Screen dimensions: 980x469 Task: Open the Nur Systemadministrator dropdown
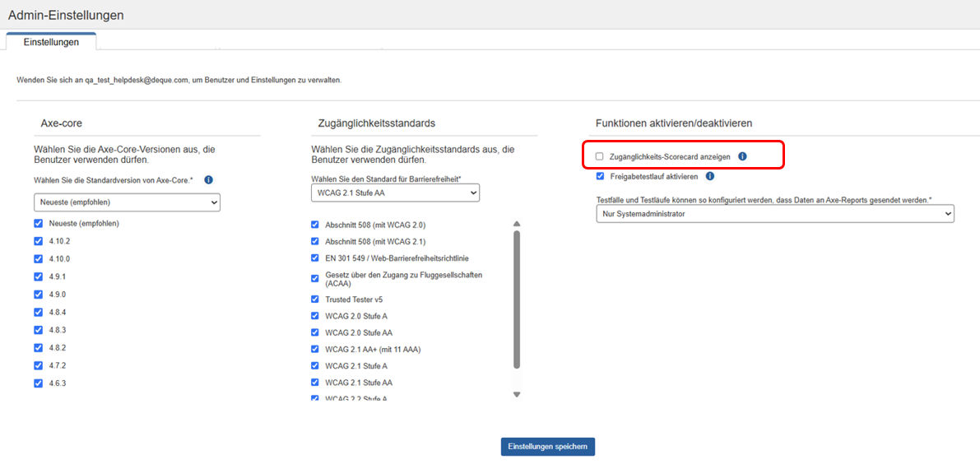pos(774,214)
